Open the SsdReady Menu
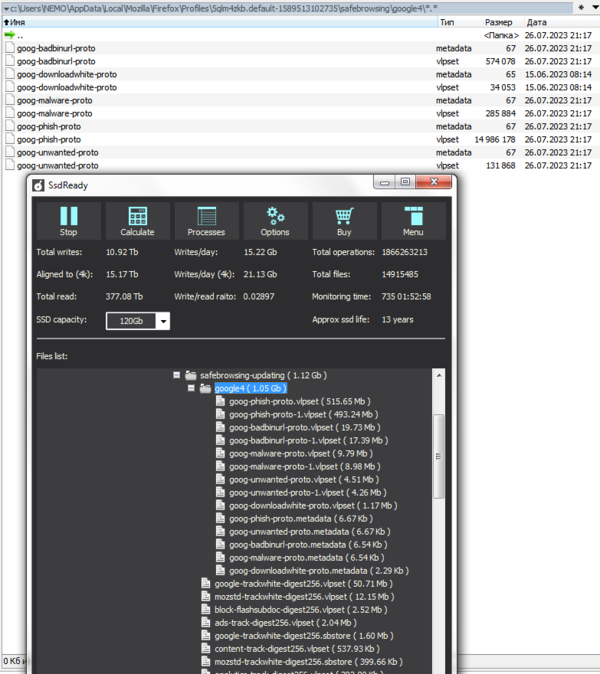Screen dimensions: 600x674 coord(413,221)
